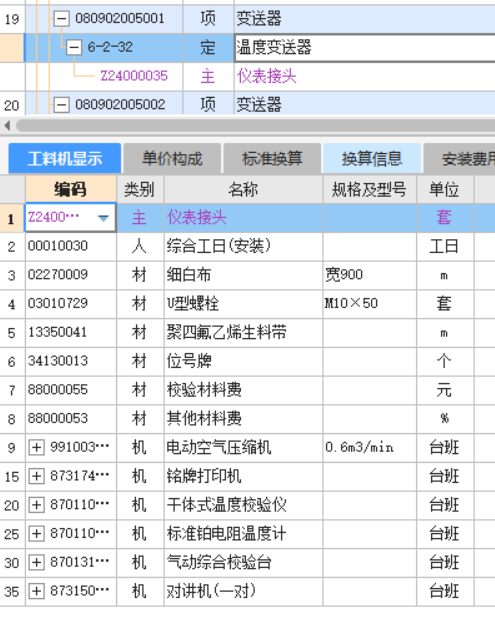Select the 其他材料费 name cell
This screenshot has height=625, width=495.
pyautogui.click(x=243, y=418)
